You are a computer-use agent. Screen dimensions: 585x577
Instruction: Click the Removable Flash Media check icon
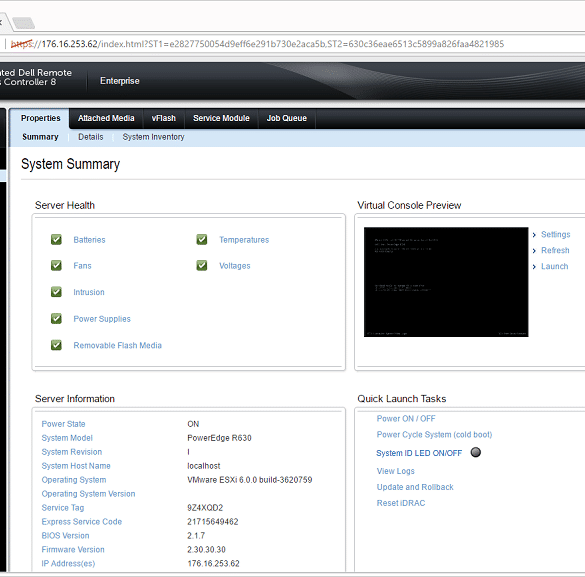56,345
